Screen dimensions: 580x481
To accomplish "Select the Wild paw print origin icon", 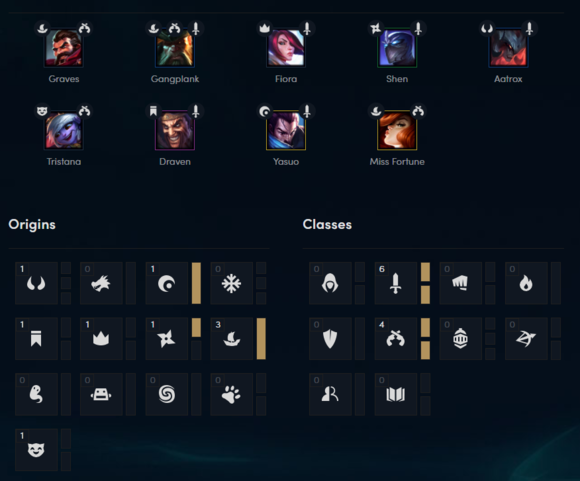I will pos(232,394).
